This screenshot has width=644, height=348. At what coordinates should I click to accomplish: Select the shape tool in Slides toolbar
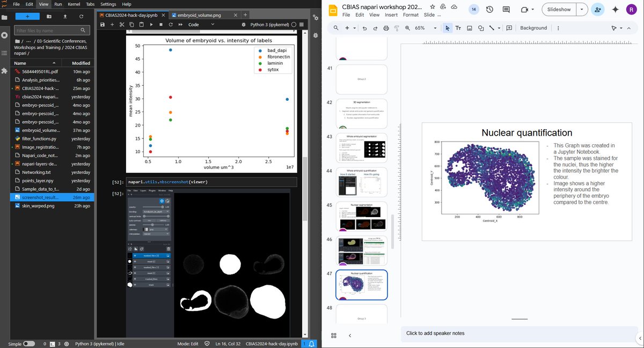click(x=481, y=28)
